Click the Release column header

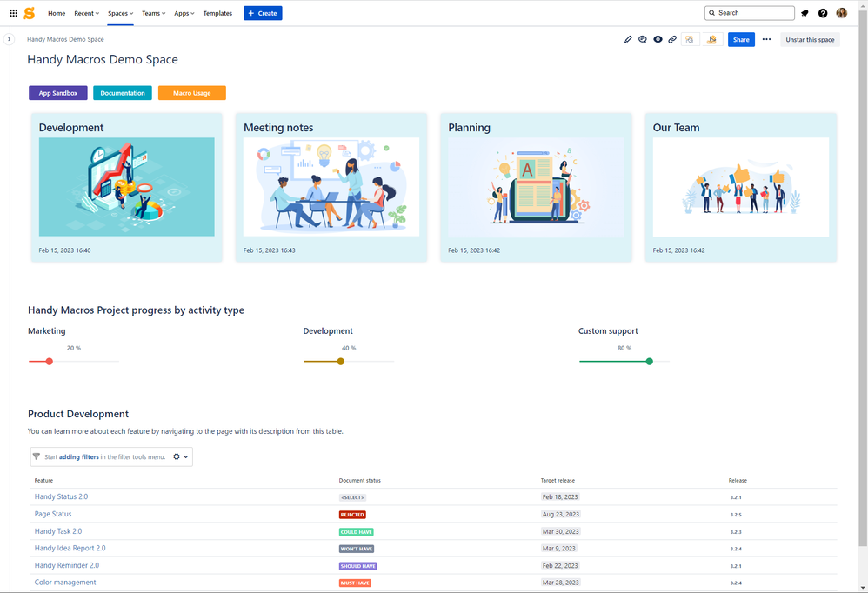click(738, 480)
